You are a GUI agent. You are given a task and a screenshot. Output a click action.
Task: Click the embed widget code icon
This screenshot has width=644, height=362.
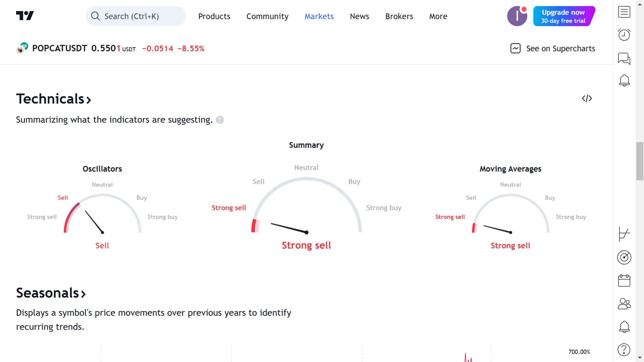click(x=587, y=98)
